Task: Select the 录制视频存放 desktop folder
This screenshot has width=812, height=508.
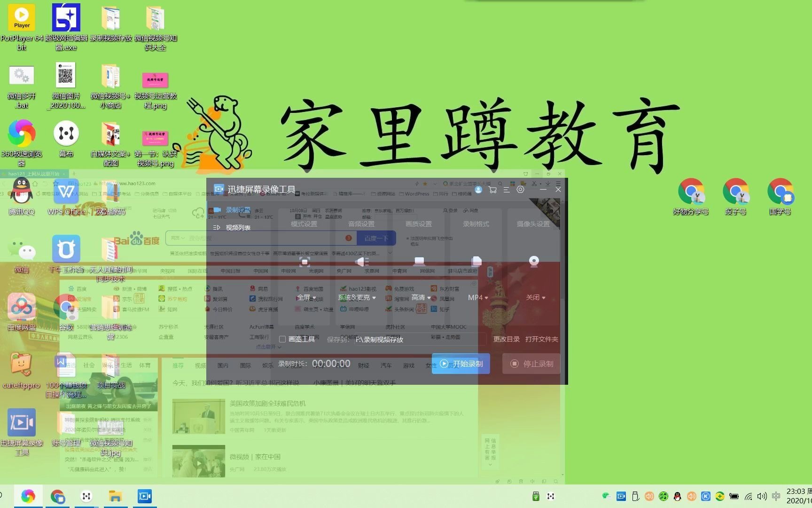Action: point(111,23)
